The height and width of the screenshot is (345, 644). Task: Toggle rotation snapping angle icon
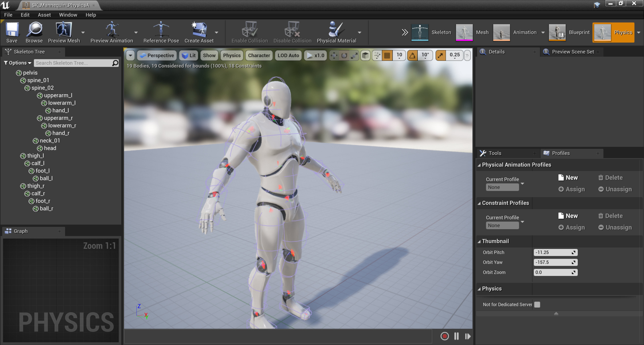pos(413,55)
